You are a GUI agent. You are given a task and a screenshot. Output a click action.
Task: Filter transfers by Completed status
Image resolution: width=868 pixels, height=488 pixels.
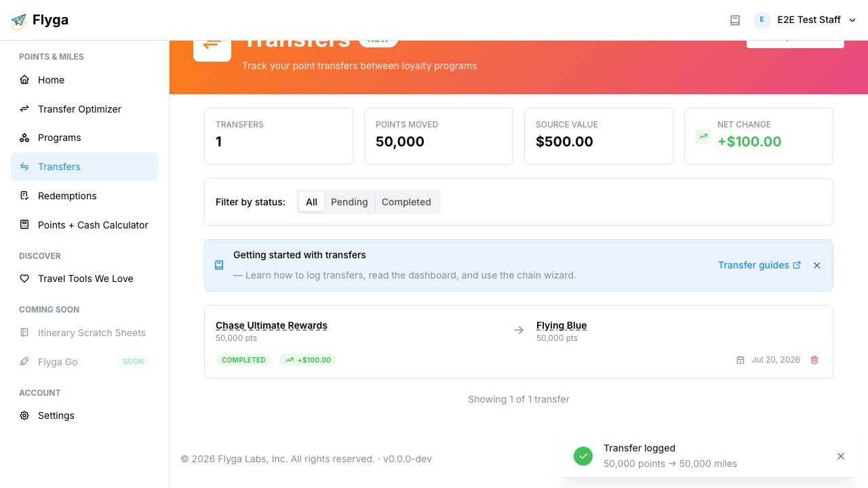[406, 202]
